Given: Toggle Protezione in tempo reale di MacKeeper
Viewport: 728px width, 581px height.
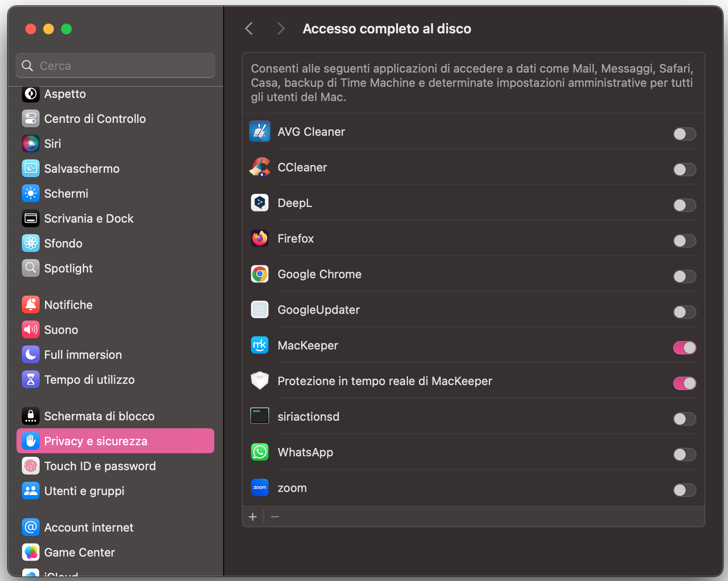Looking at the screenshot, I should pyautogui.click(x=685, y=383).
